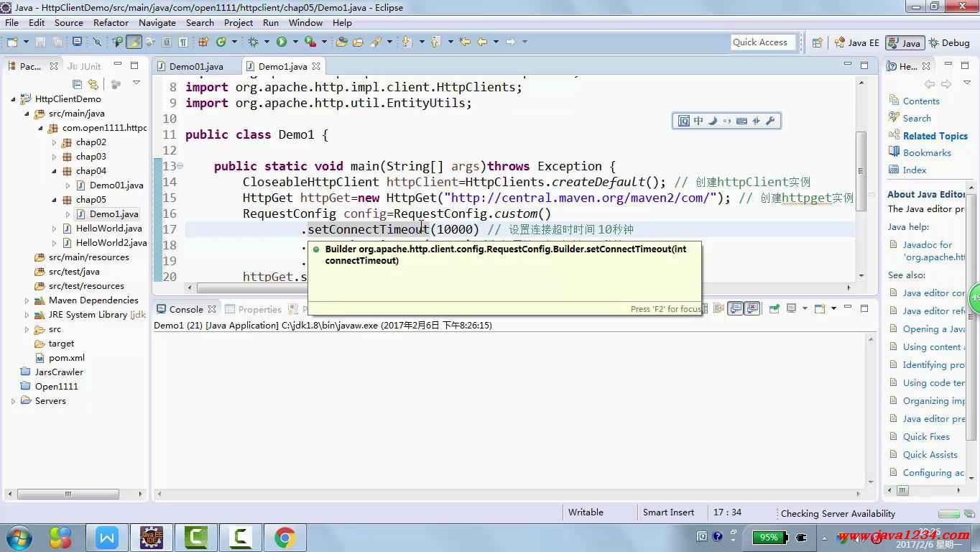Toggle Block Selection Mode toolbar button

click(166, 42)
